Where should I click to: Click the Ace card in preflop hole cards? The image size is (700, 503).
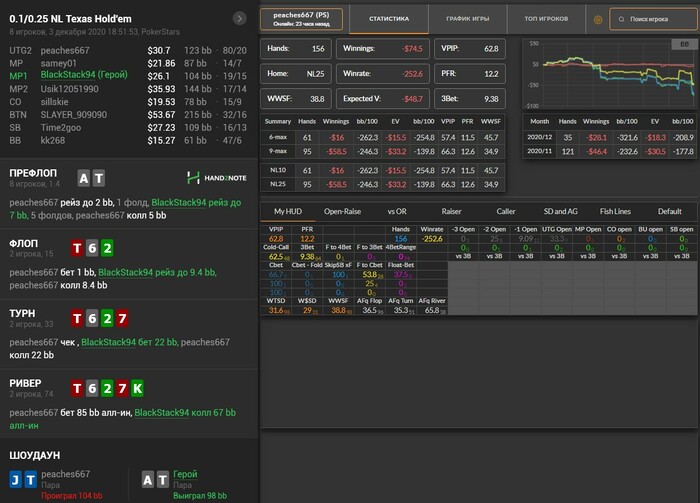click(83, 179)
